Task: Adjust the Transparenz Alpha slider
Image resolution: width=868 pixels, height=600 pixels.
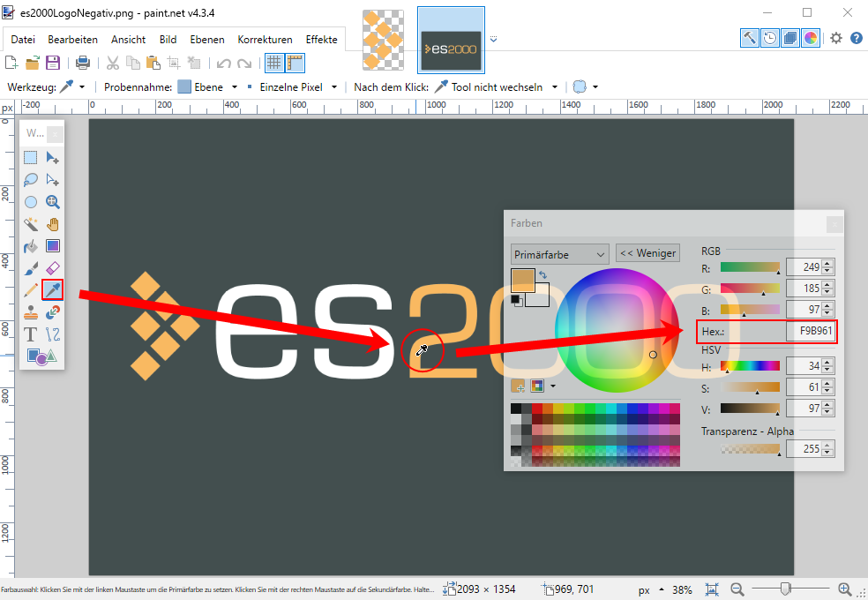Action: coord(750,448)
